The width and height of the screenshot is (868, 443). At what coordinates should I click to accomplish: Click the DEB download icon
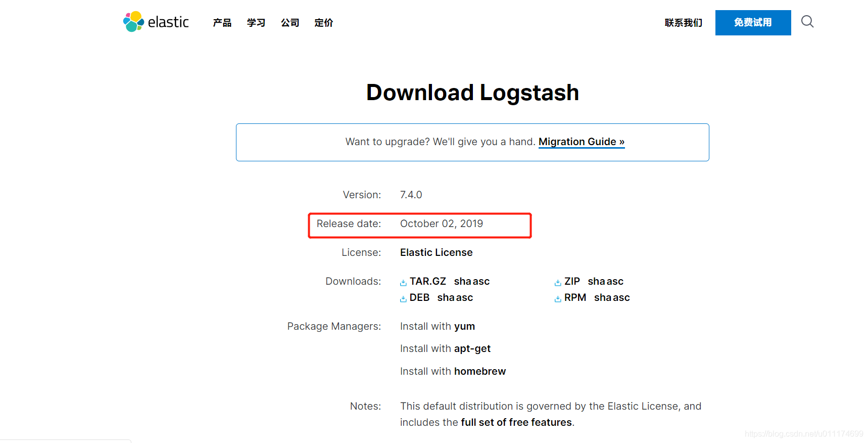tap(403, 299)
